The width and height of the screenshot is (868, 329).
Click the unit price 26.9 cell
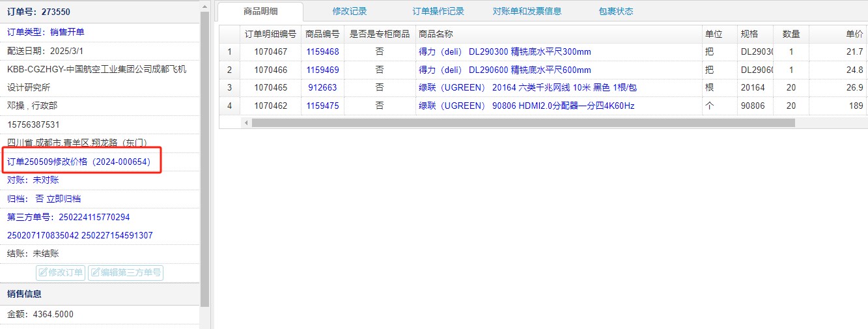click(x=838, y=87)
